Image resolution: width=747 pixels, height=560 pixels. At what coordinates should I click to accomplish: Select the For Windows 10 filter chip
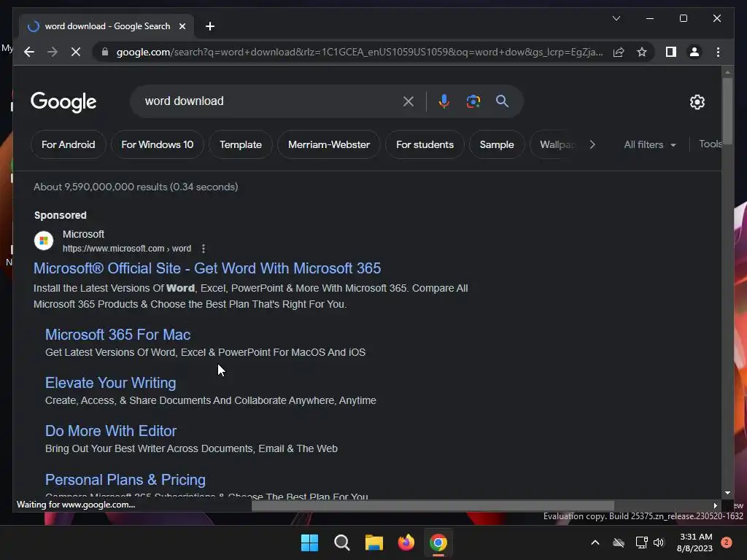coord(158,144)
